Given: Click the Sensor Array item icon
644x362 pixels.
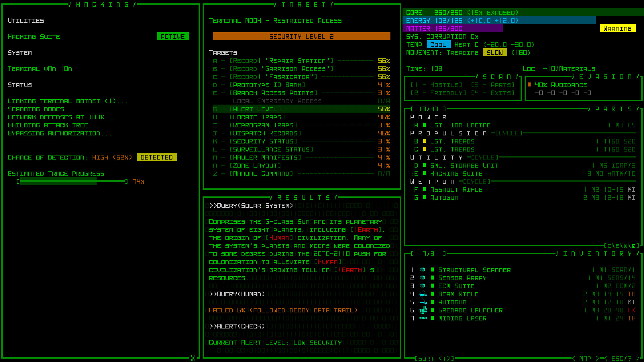Looking at the screenshot, I should coord(423,278).
